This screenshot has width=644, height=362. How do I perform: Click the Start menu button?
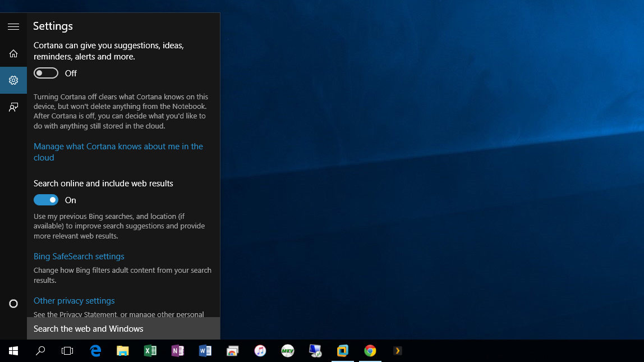click(13, 350)
